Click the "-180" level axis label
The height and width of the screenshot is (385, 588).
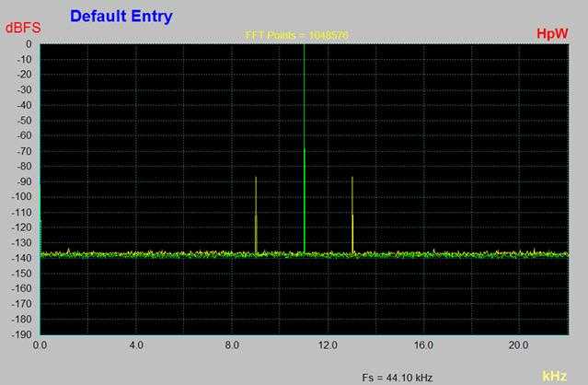click(x=22, y=319)
